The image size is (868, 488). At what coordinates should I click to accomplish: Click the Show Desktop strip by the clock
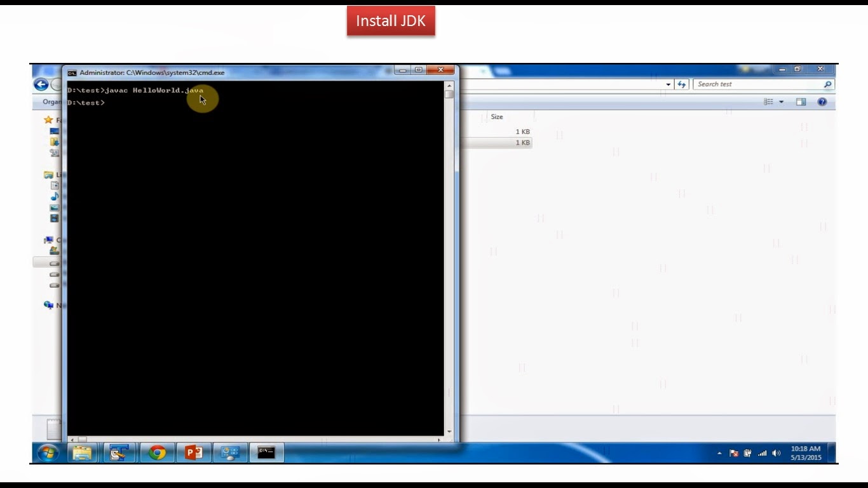(x=832, y=452)
